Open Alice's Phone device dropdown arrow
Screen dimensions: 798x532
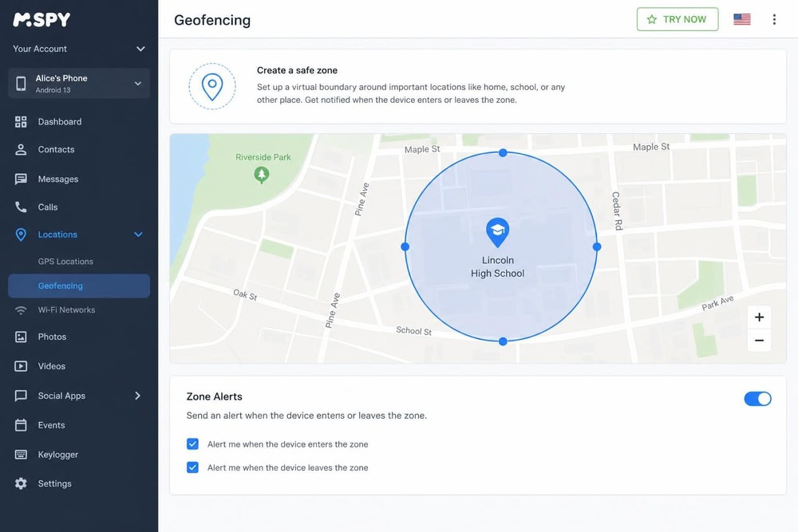pos(138,84)
